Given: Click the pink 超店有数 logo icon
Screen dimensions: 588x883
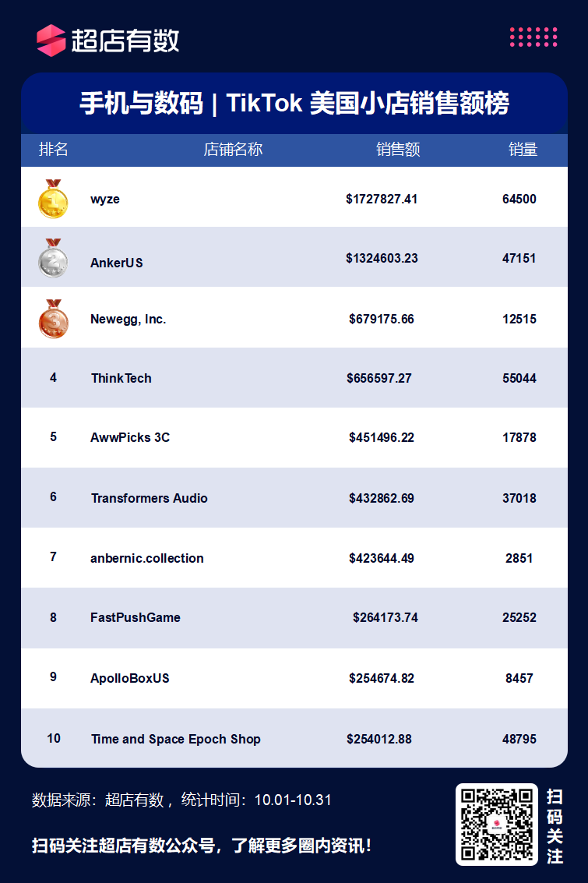Looking at the screenshot, I should pos(51,41).
